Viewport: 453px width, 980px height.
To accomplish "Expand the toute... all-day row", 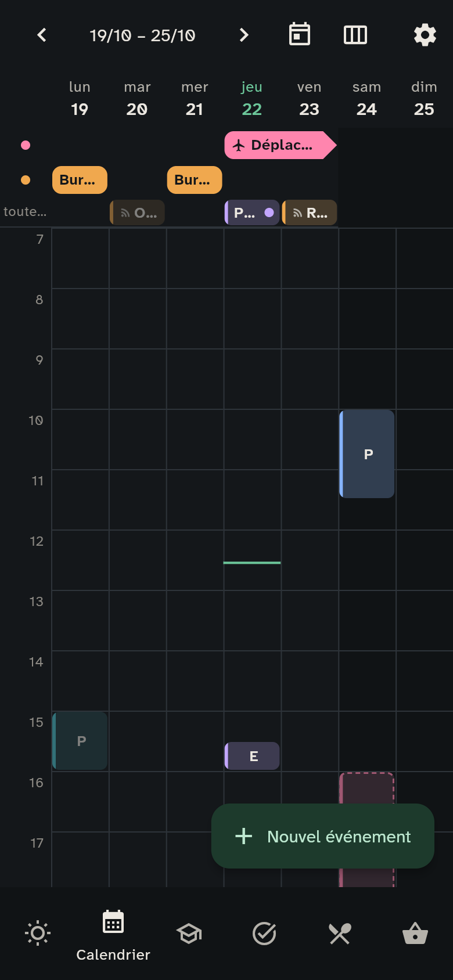I will 25,212.
